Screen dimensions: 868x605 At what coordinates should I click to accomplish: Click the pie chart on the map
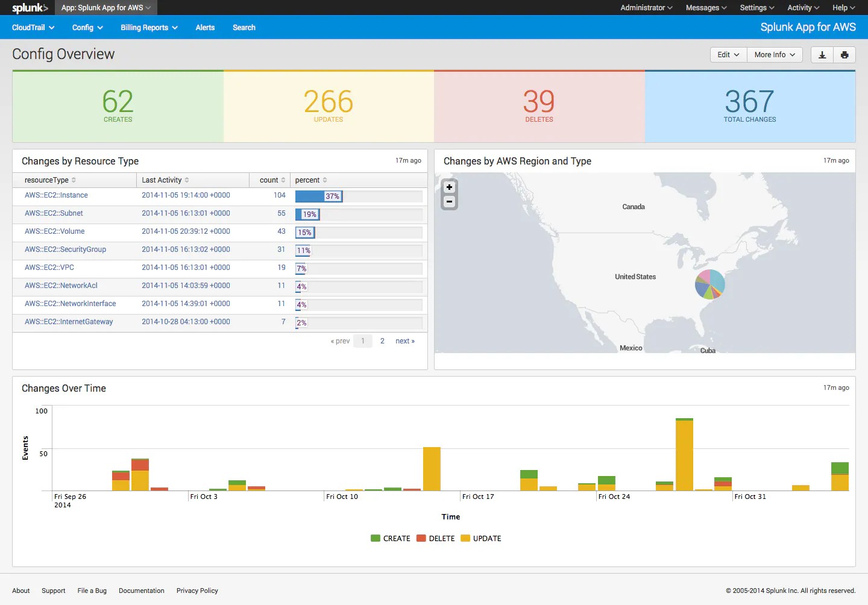(710, 284)
